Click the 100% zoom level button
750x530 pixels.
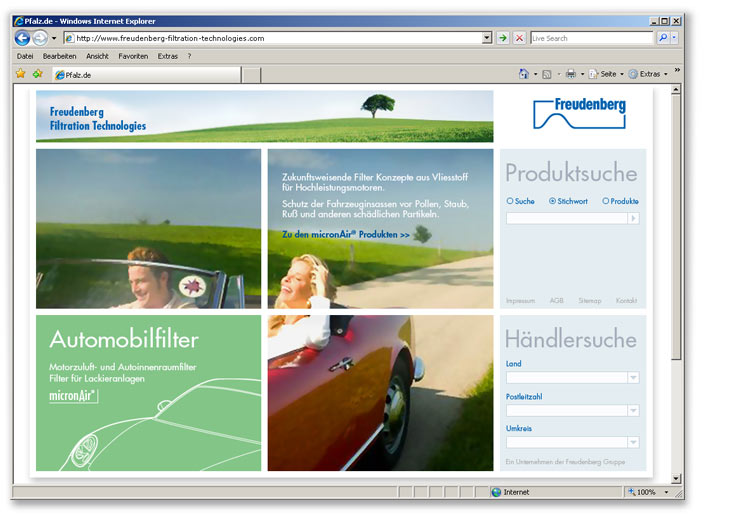642,492
